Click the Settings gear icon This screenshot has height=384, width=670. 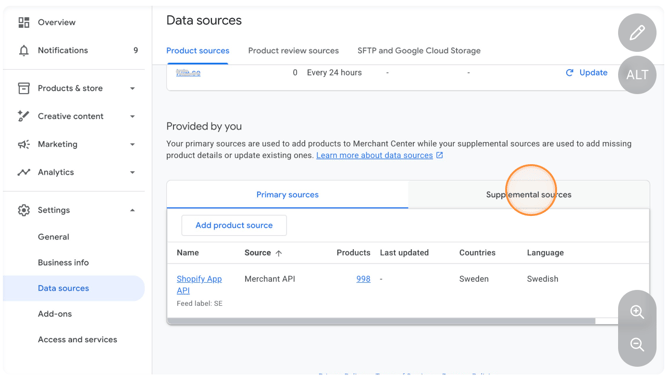(x=24, y=210)
